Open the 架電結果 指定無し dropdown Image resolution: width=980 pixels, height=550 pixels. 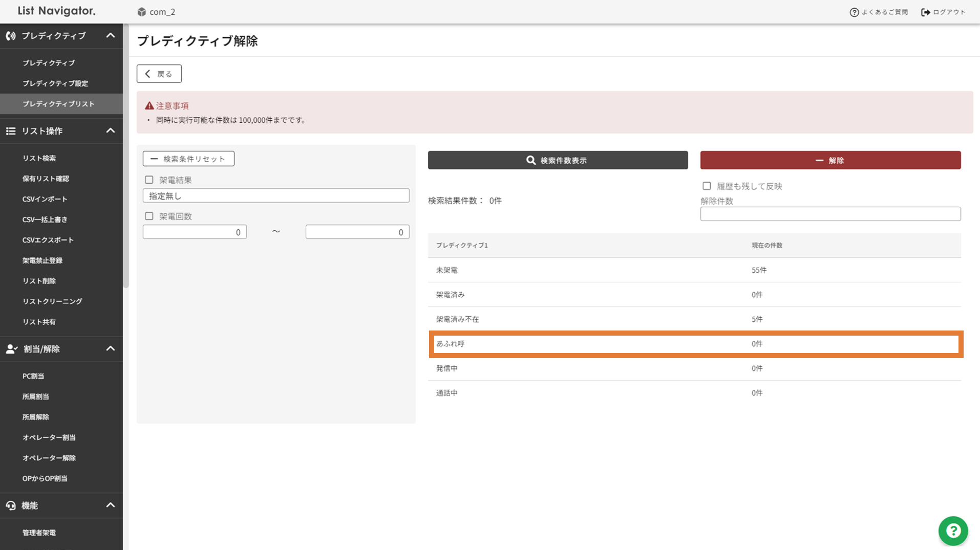[x=275, y=196]
